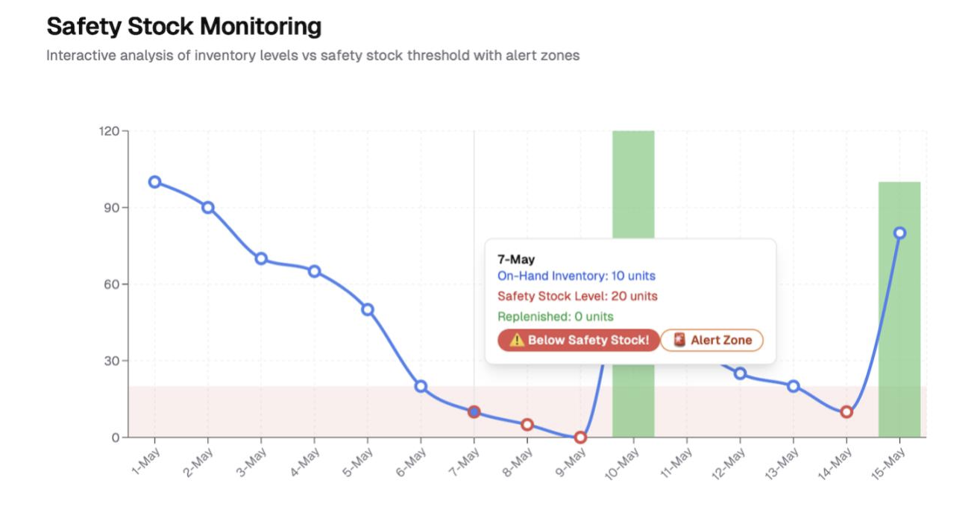Click the warning icon in Below Safety Stock badge
Image resolution: width=980 pixels, height=518 pixels.
tap(517, 341)
